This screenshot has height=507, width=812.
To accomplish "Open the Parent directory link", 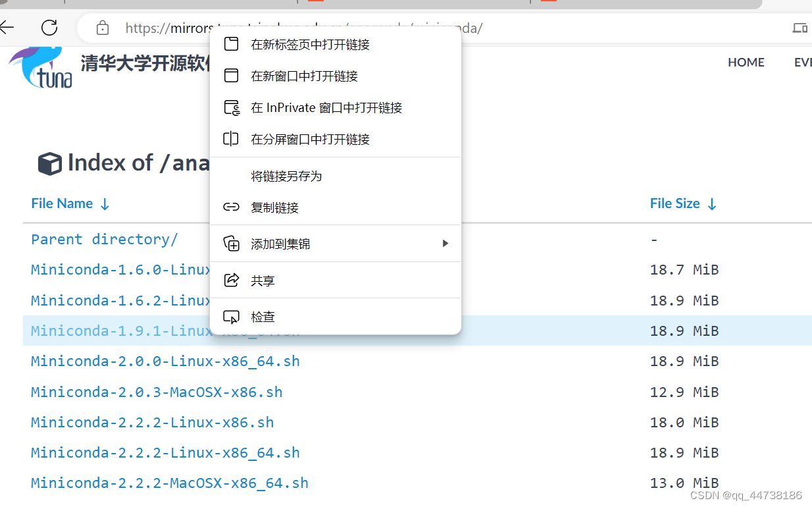I will click(x=105, y=239).
